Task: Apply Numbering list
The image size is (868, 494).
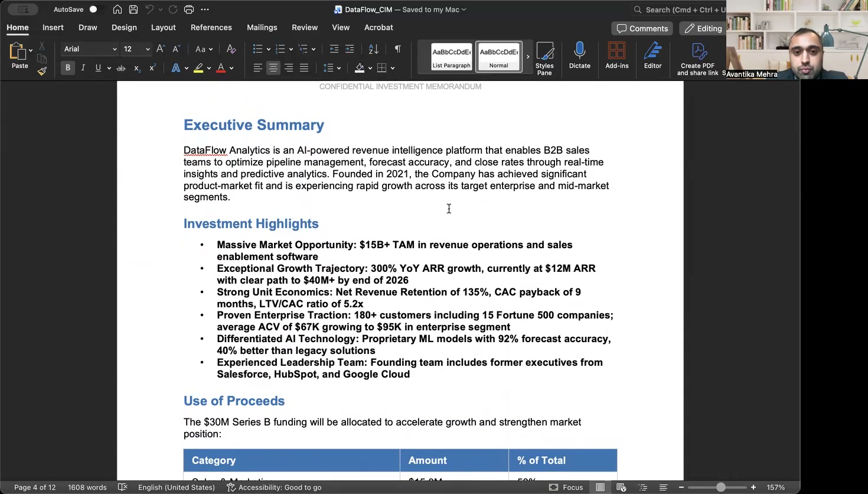Action: (280, 49)
